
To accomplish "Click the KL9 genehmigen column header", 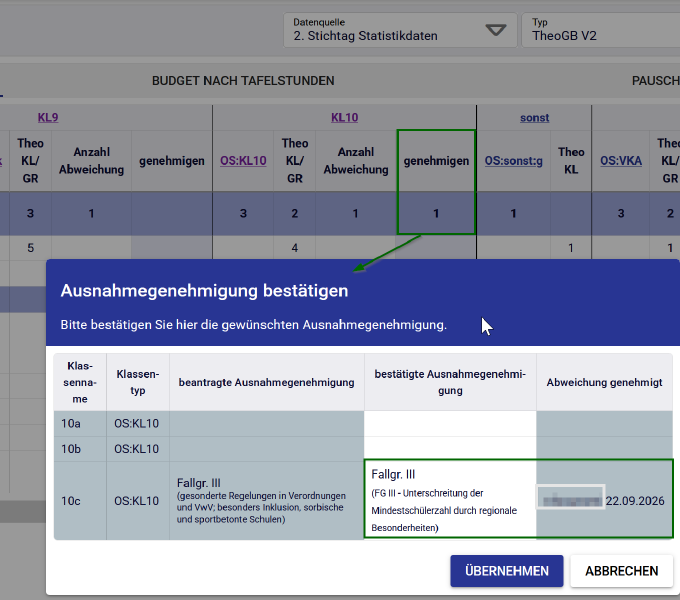I will [172, 161].
